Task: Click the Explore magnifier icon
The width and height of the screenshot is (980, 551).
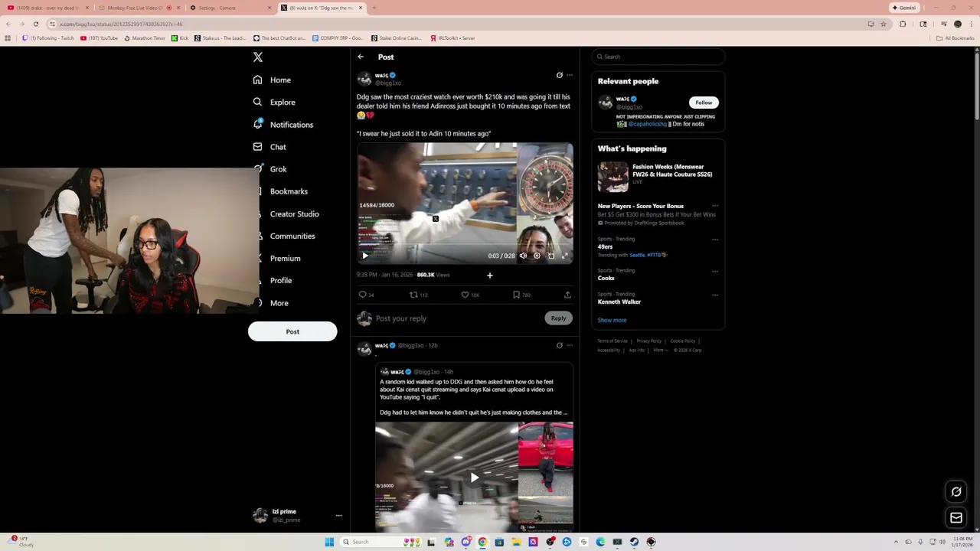Action: point(257,102)
